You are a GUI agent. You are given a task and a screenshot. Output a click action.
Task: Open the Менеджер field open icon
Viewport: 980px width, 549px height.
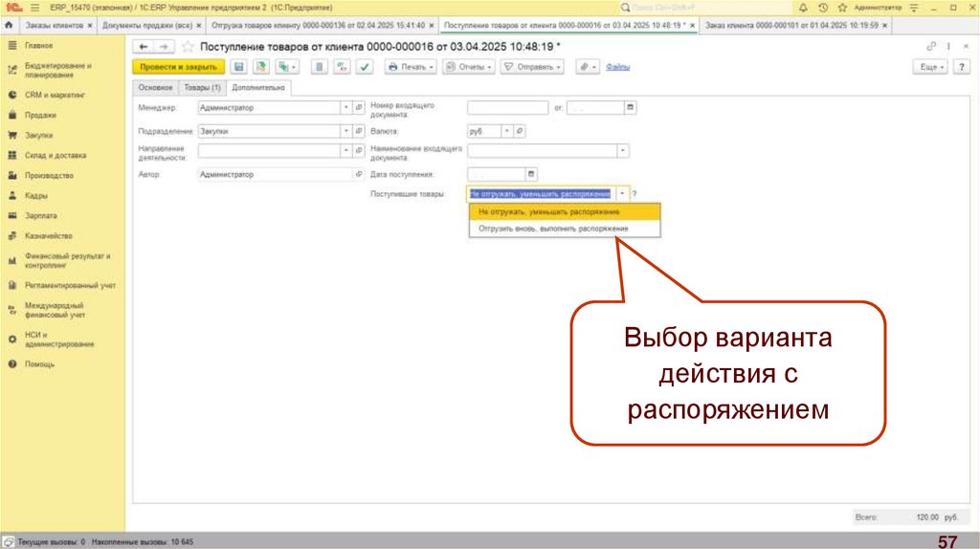tap(359, 107)
